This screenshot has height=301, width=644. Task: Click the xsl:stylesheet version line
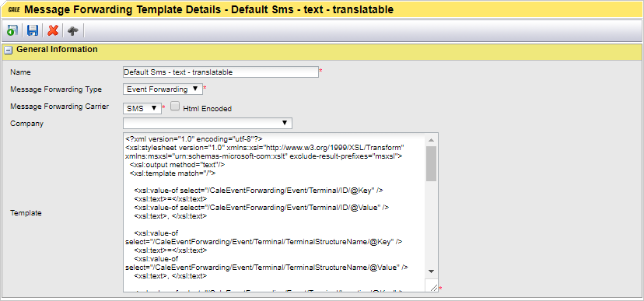(x=265, y=147)
